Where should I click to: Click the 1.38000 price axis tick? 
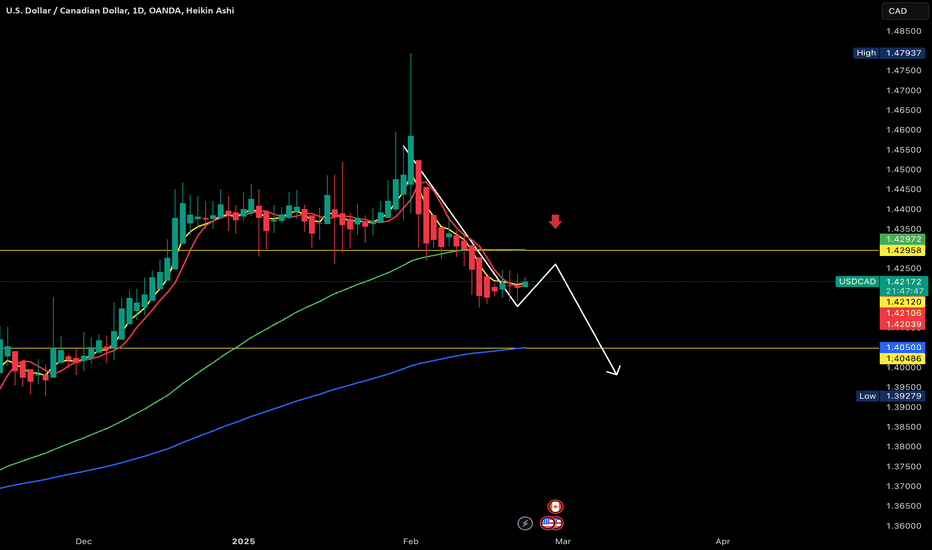pos(903,447)
